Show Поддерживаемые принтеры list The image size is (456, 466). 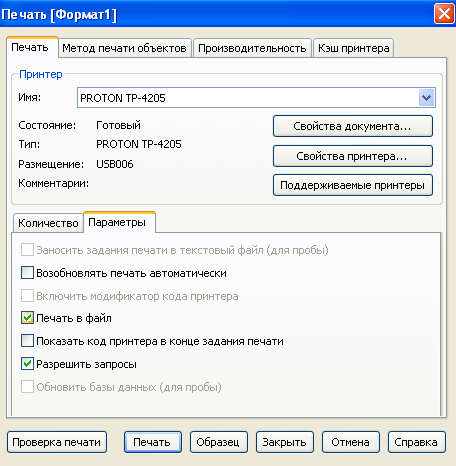(x=353, y=185)
